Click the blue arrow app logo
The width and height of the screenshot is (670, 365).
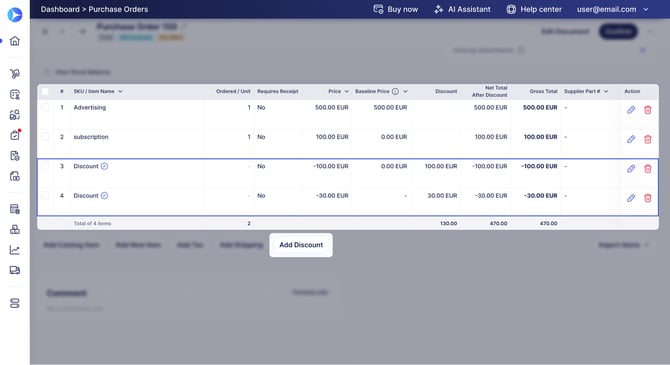pyautogui.click(x=15, y=15)
